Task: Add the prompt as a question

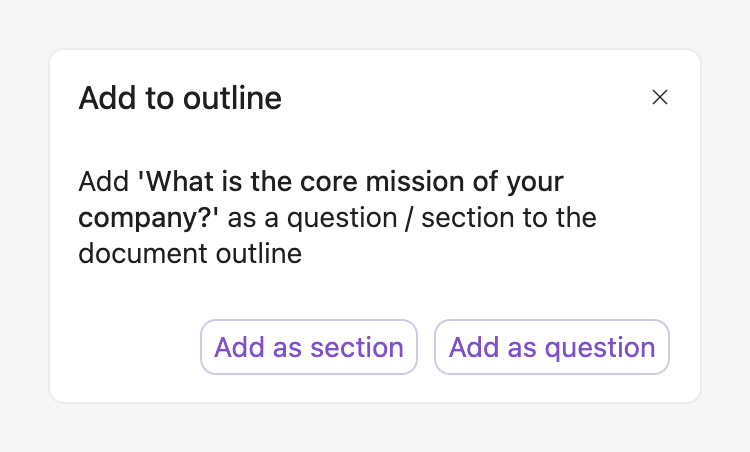Action: [x=552, y=347]
